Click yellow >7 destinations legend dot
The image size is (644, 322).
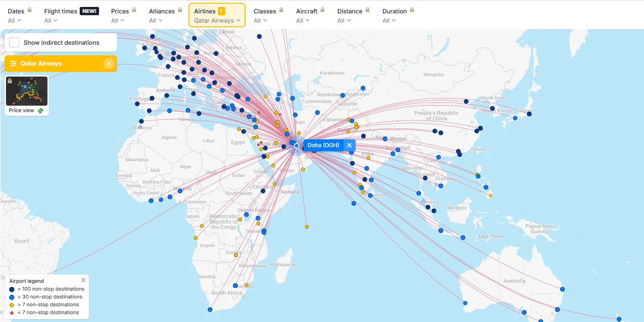coord(12,305)
